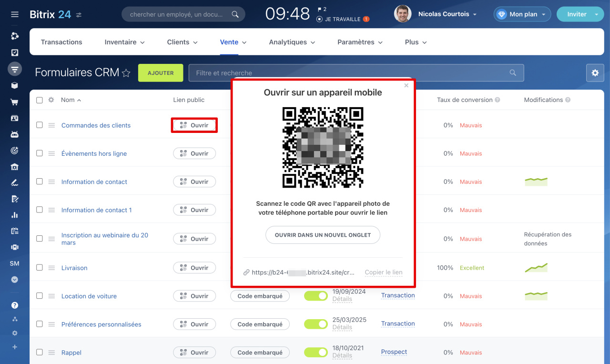
Task: Click the Mon plan button
Action: tap(522, 14)
